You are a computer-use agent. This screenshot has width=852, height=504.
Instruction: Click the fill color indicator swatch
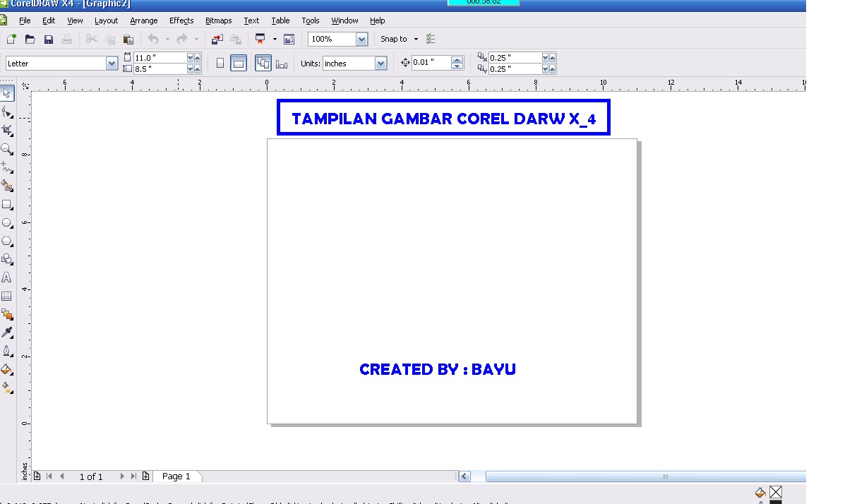click(776, 492)
